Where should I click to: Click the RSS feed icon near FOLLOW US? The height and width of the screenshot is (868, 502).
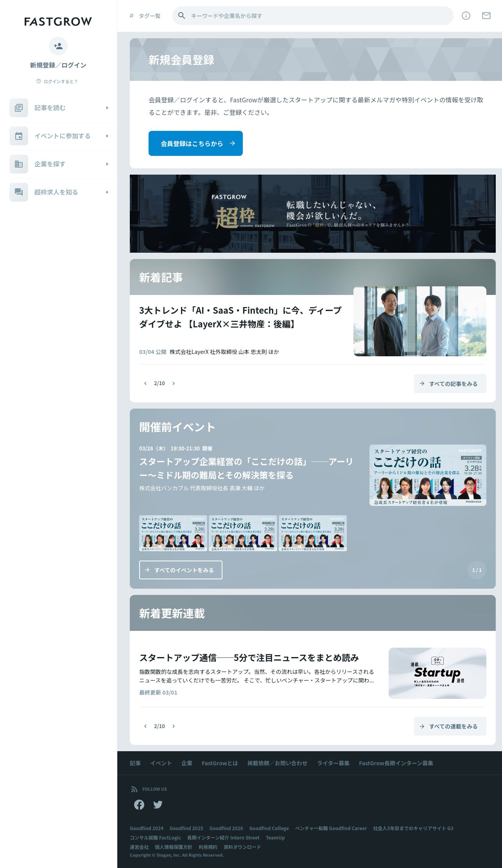134,789
